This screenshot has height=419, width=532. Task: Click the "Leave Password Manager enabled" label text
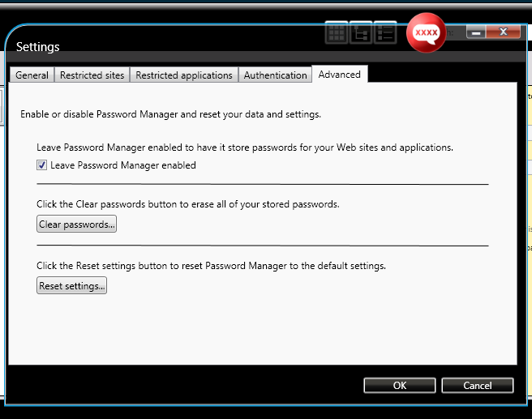point(123,165)
